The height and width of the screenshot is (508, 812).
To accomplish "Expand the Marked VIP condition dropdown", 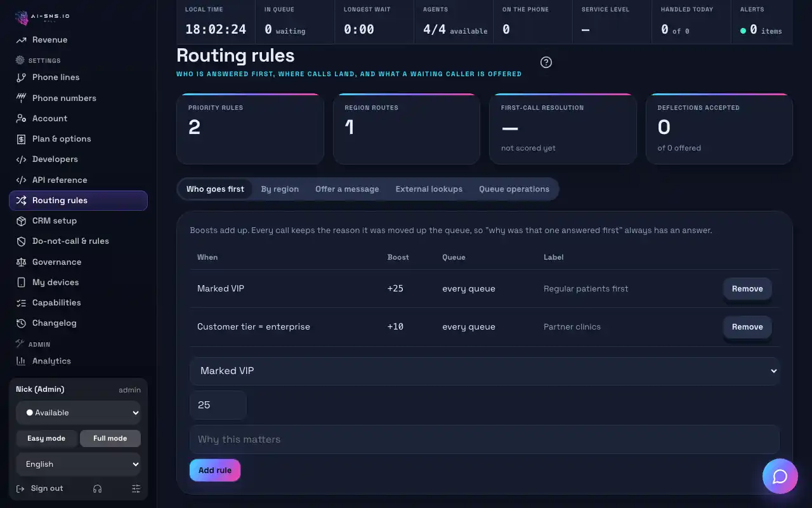I will (x=485, y=371).
